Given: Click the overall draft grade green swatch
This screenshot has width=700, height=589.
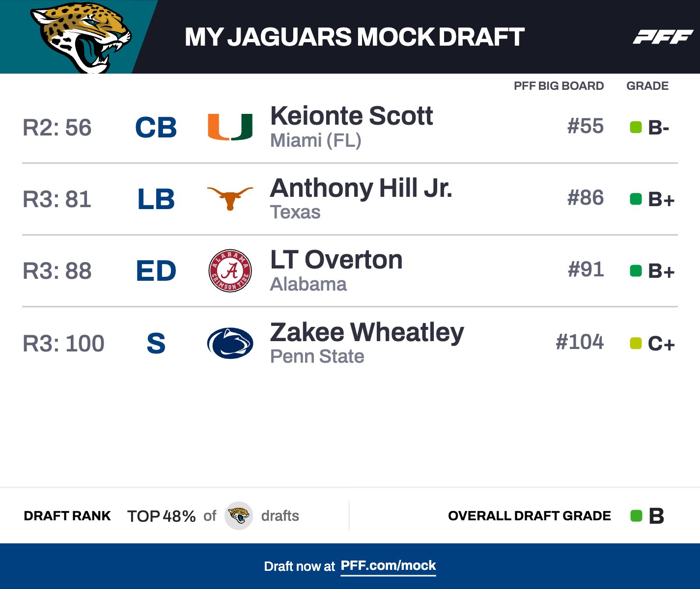Looking at the screenshot, I should tap(636, 516).
